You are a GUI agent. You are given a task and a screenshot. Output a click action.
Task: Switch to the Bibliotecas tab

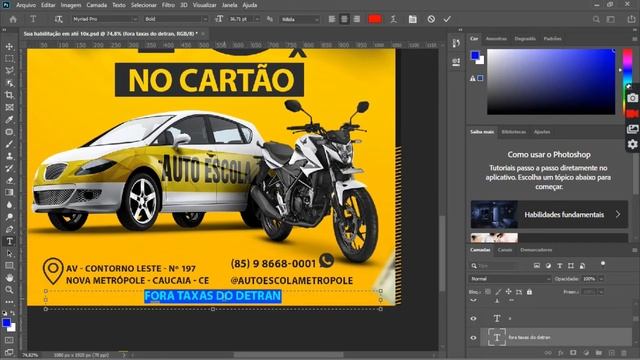(x=513, y=132)
